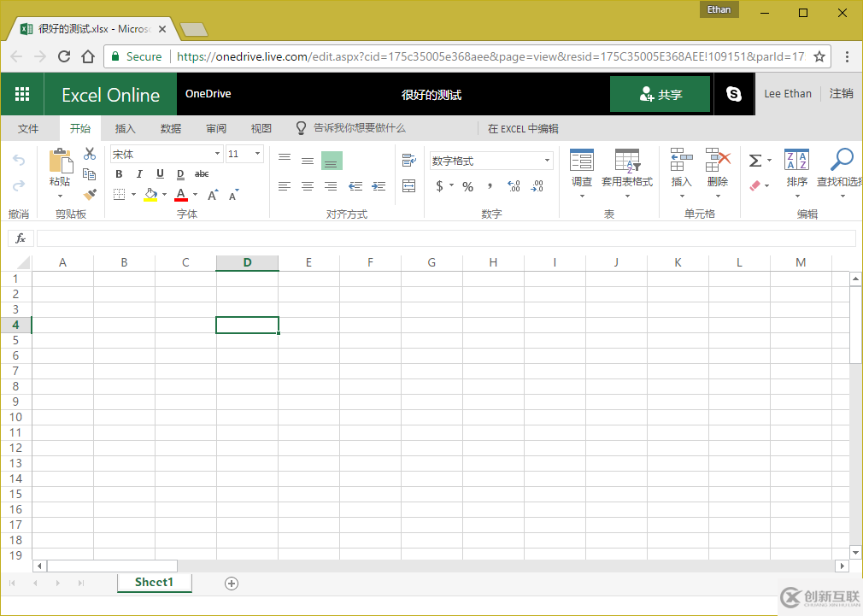Image resolution: width=863 pixels, height=616 pixels.
Task: Click in the formula bar input
Action: 446,238
